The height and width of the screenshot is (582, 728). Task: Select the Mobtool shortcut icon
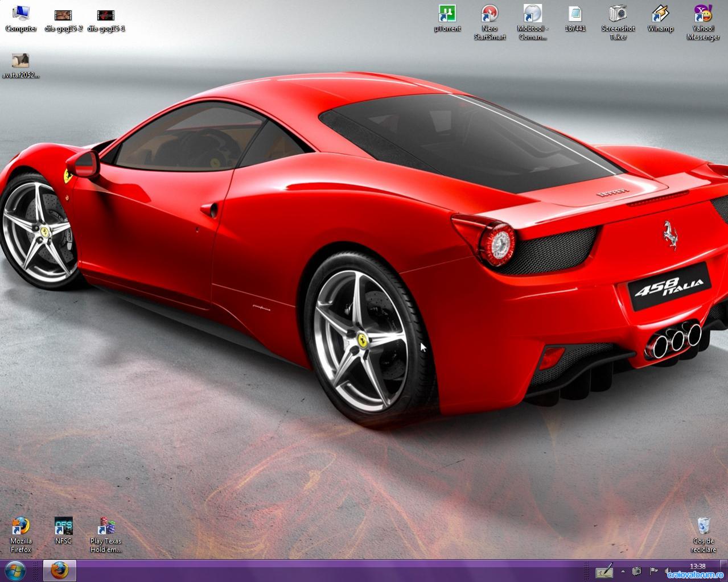tap(533, 22)
